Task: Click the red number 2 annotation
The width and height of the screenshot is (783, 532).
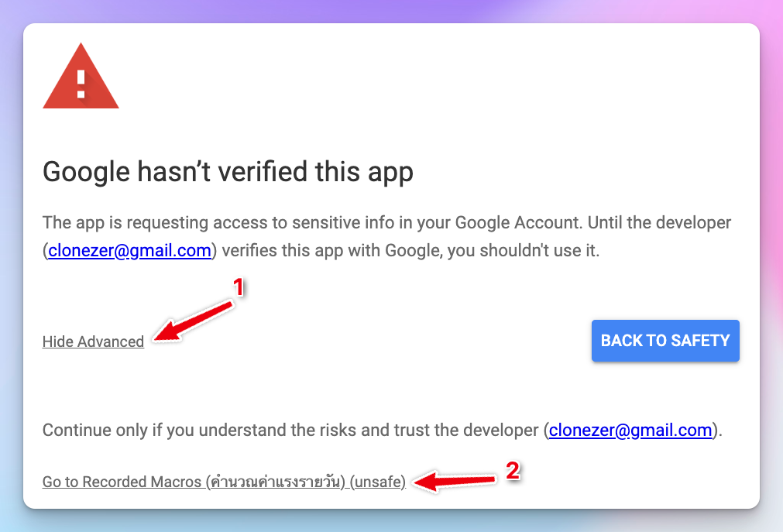Action: 511,471
